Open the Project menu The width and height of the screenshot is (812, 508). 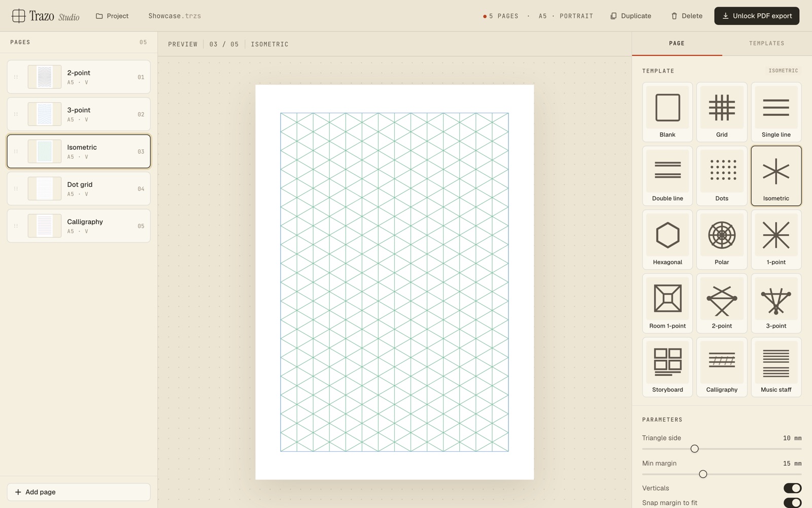click(x=112, y=16)
